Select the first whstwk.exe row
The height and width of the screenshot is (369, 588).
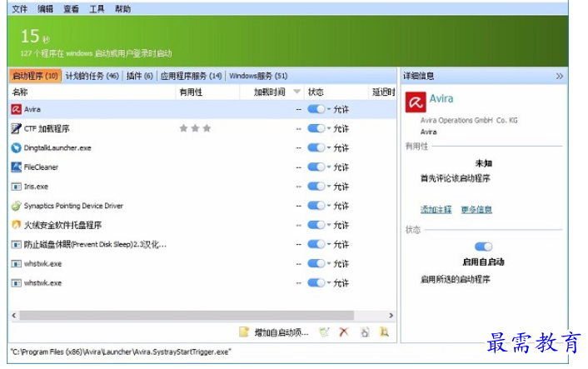point(202,263)
